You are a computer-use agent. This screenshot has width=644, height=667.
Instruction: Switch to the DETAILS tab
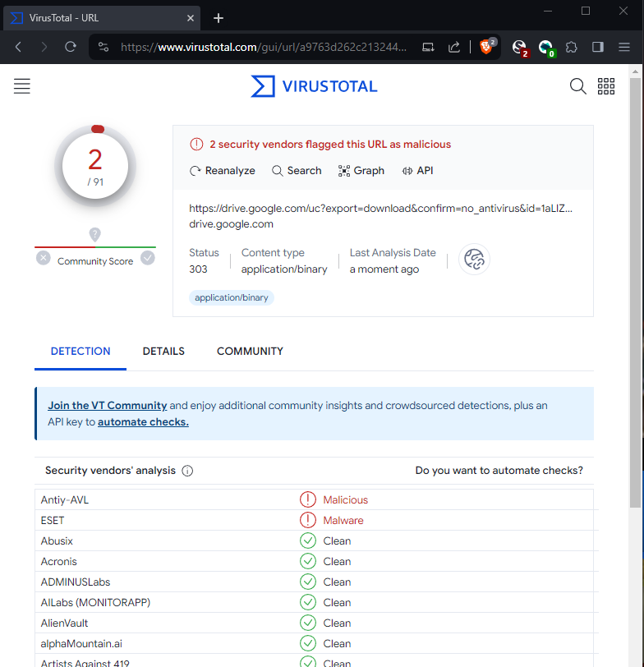163,352
